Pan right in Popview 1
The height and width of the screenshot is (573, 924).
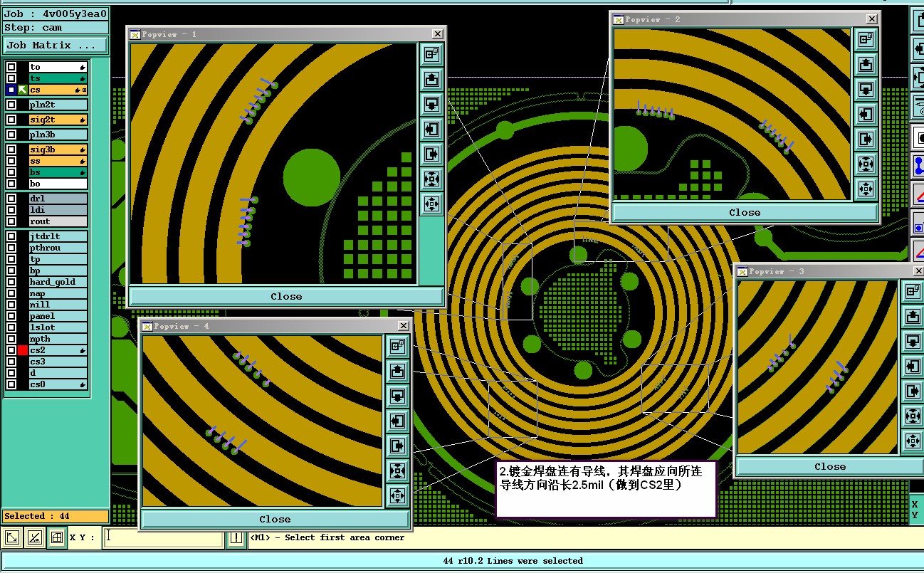tap(431, 154)
